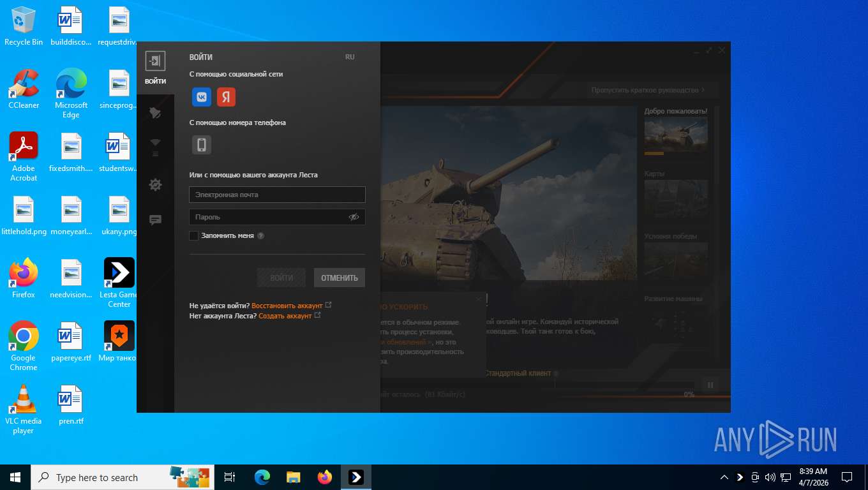
Task: Open VLC media player desktop shortcut
Action: pyautogui.click(x=24, y=409)
